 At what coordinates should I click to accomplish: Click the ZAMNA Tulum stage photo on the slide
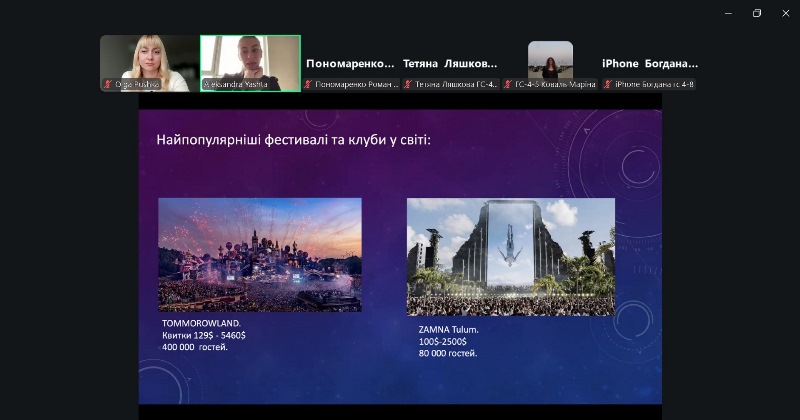[511, 257]
